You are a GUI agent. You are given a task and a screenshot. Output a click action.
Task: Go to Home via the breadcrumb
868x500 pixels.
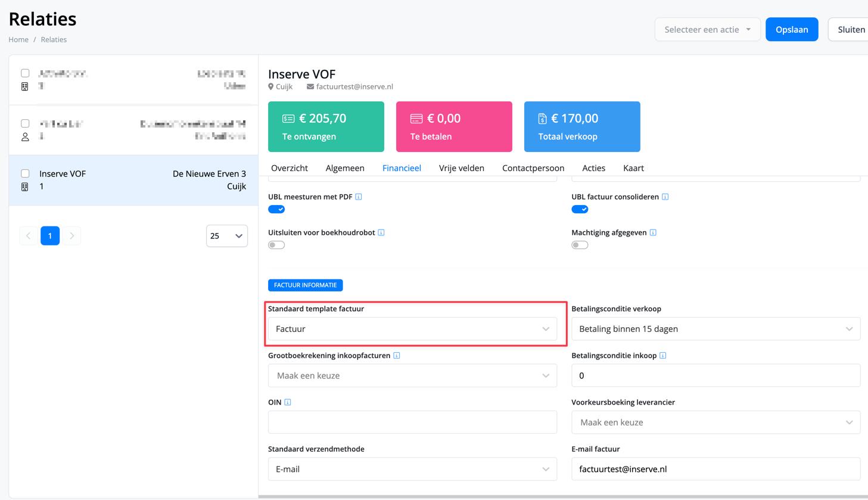pyautogui.click(x=18, y=39)
